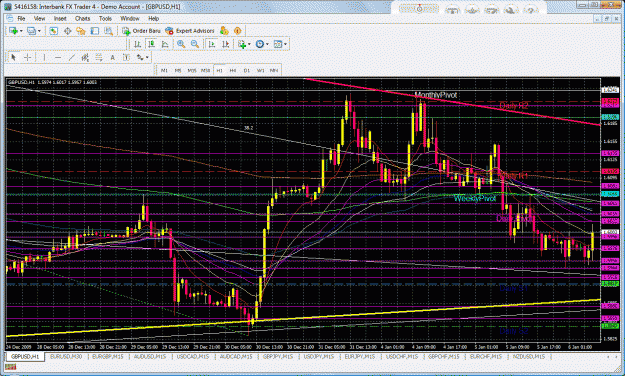Switch timeframe to D1

(x=247, y=71)
